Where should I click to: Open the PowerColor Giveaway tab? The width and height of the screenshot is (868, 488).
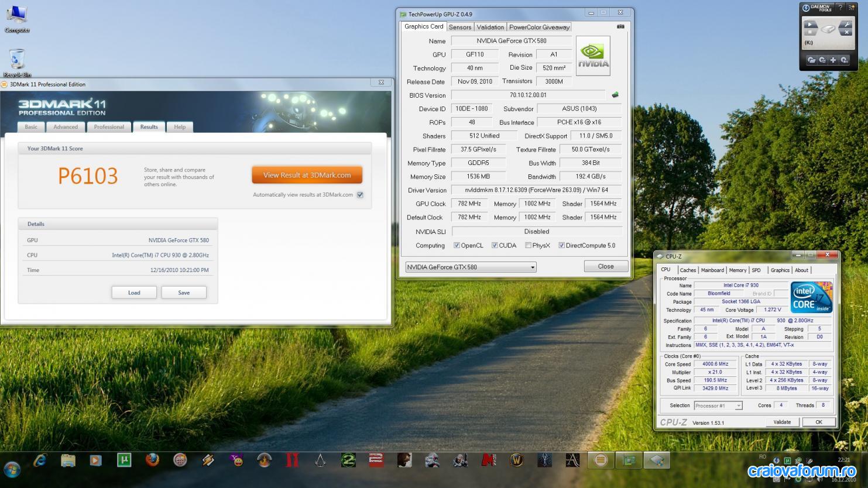pos(539,27)
